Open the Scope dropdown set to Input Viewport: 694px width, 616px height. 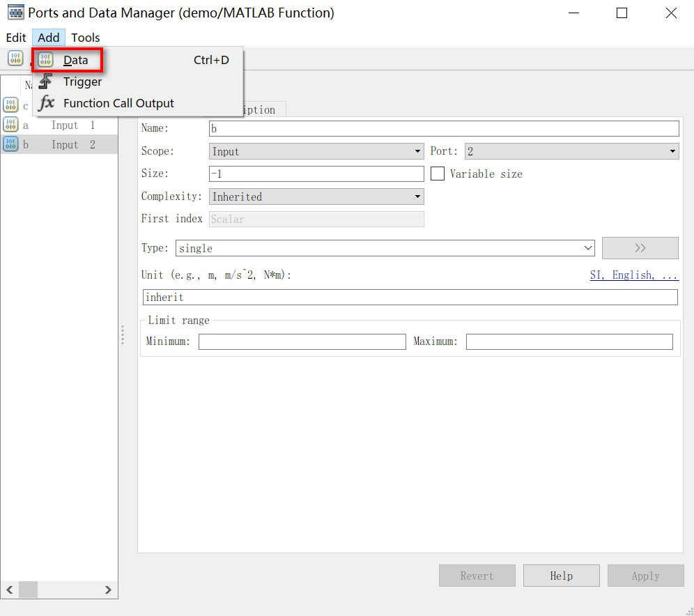(316, 151)
